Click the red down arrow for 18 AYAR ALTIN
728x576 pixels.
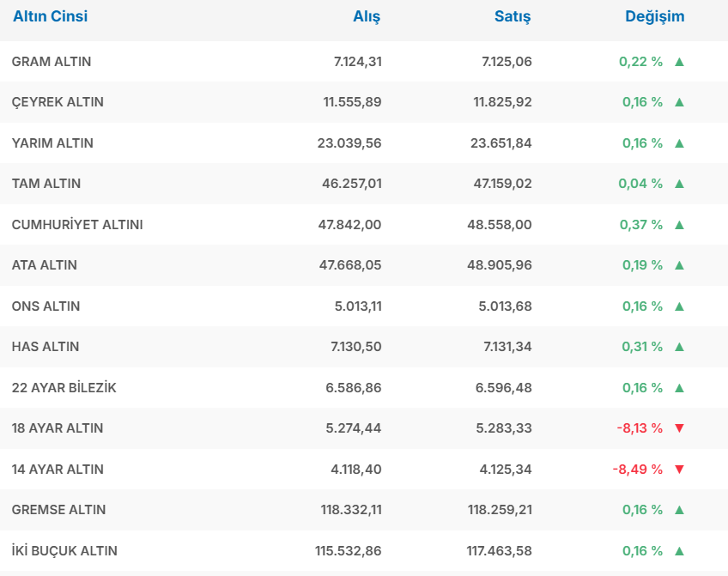tap(679, 428)
